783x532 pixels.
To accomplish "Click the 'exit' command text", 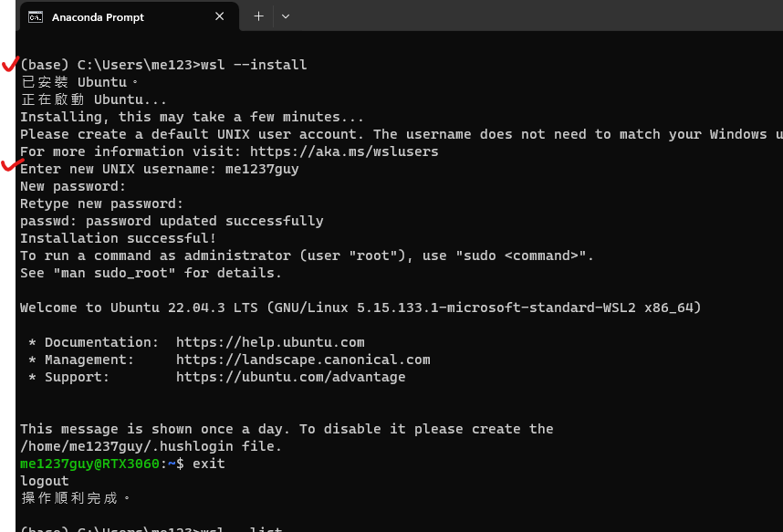I will (x=209, y=464).
